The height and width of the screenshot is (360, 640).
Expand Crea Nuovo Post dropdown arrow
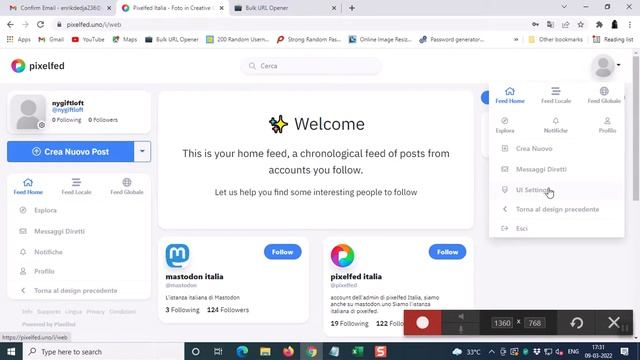pyautogui.click(x=142, y=151)
